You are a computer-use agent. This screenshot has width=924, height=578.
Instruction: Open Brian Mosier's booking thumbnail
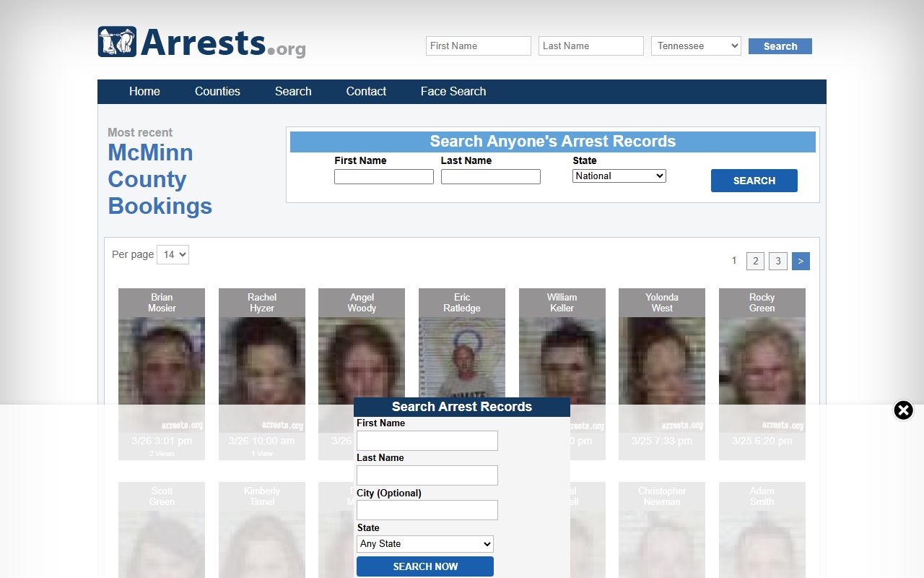162,374
